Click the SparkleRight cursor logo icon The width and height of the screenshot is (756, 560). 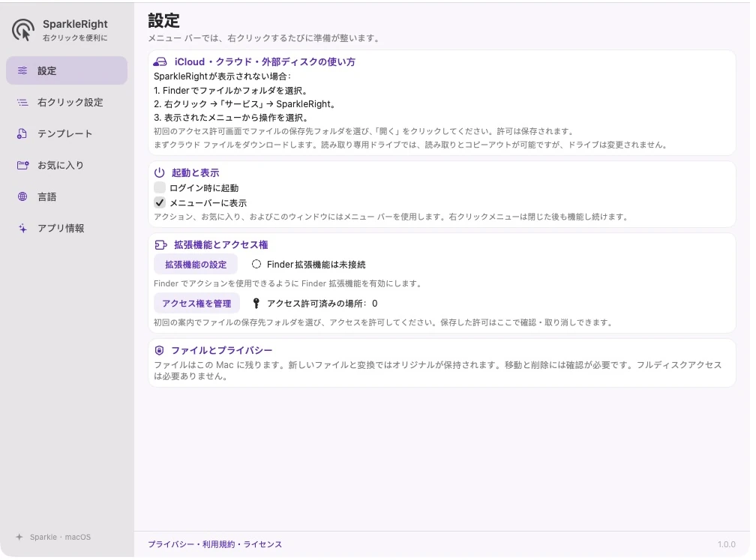[x=23, y=30]
